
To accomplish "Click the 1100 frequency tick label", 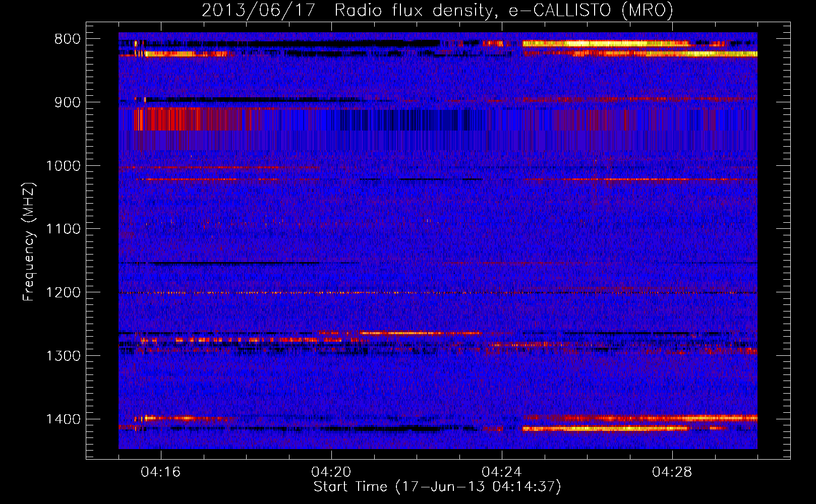I will pos(64,229).
